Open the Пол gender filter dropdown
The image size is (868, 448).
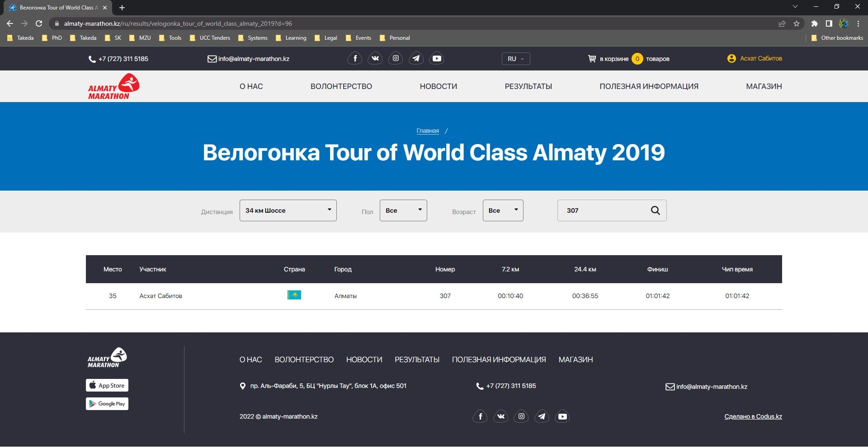pyautogui.click(x=403, y=210)
